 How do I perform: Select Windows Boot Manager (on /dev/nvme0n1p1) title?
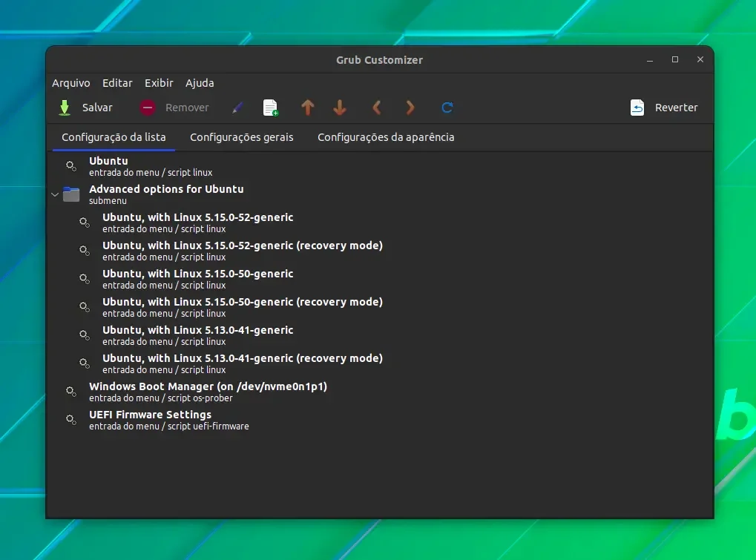[208, 386]
